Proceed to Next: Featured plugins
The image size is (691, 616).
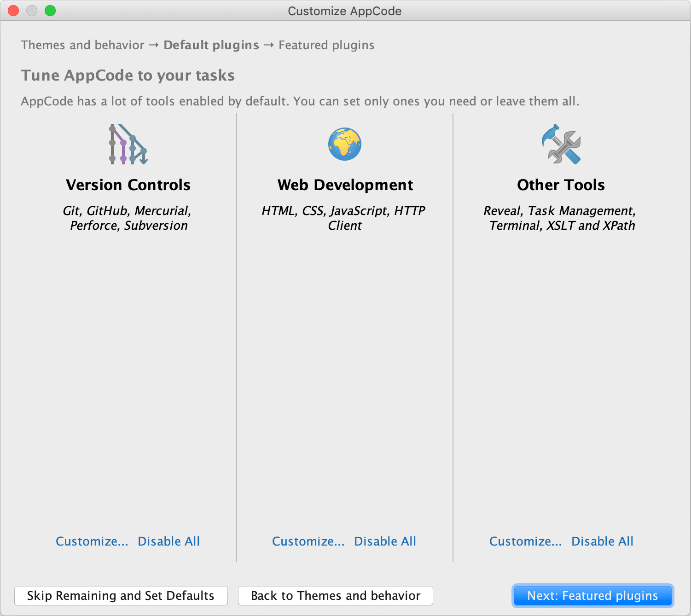point(592,596)
